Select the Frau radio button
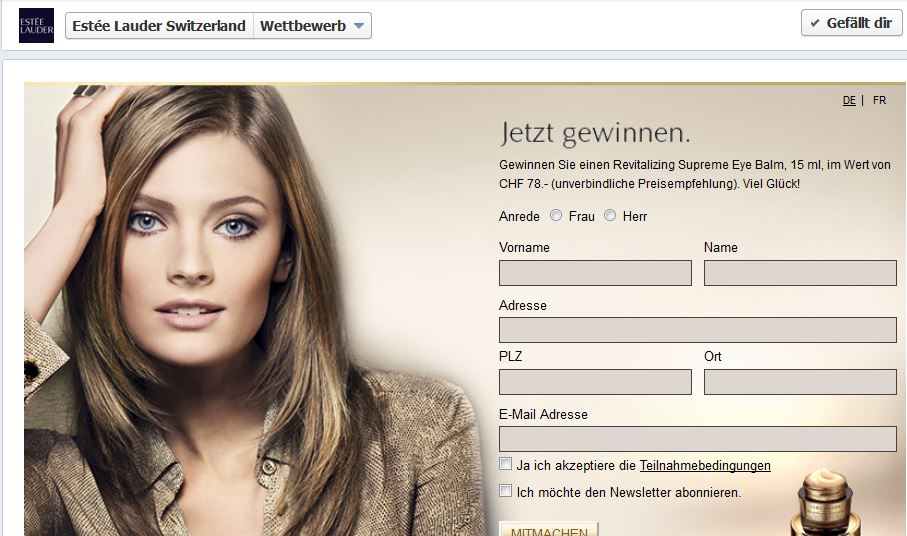The width and height of the screenshot is (907, 536). point(556,215)
